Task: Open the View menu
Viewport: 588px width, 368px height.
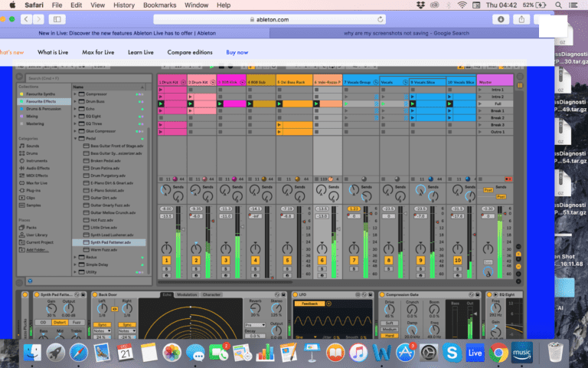Action: [97, 5]
